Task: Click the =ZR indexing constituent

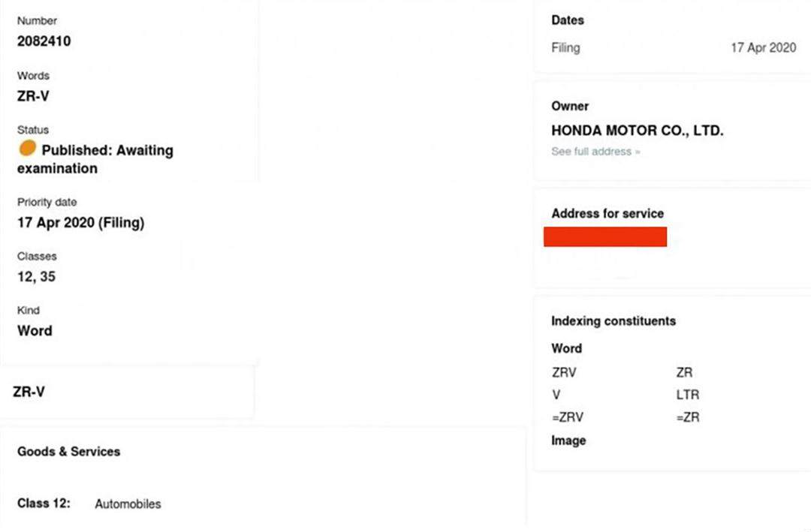Action: 688,417
